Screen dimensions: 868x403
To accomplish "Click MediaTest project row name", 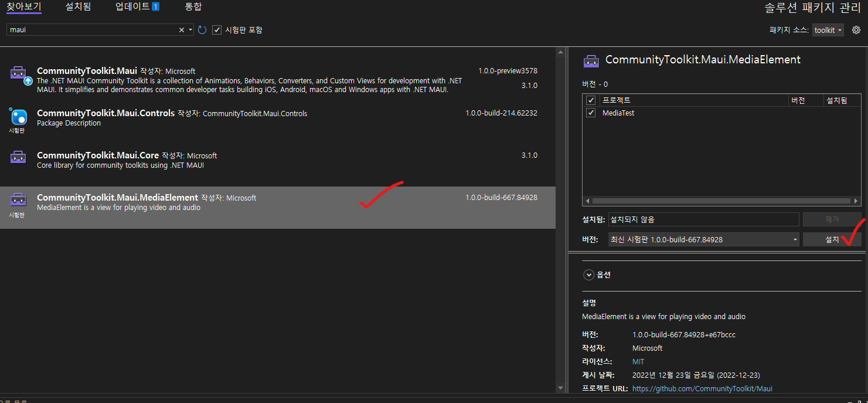I will pyautogui.click(x=618, y=113).
